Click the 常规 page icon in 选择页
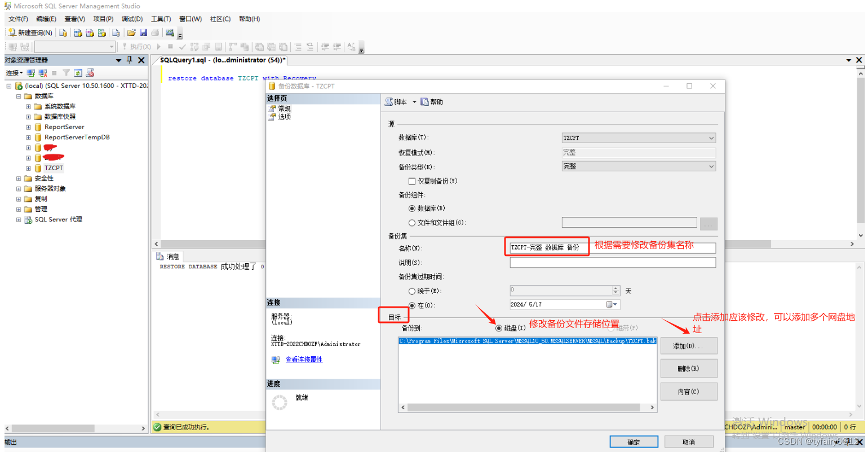The image size is (868, 452). point(272,109)
